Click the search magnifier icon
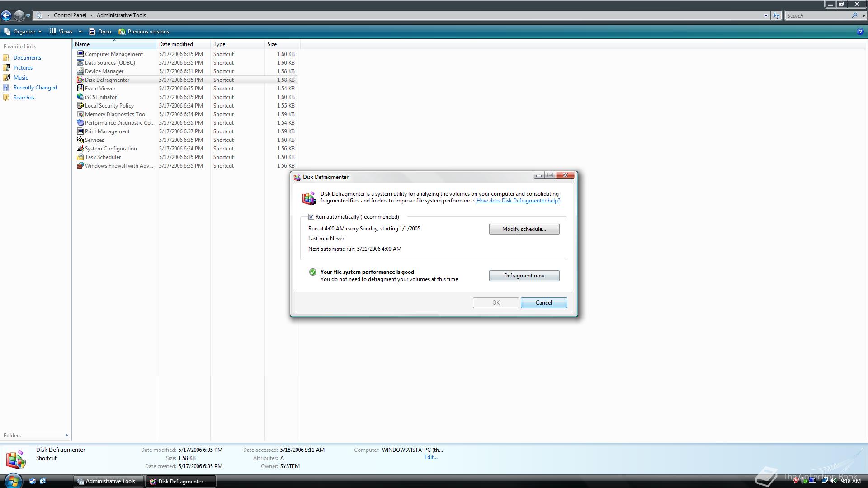 click(x=854, y=15)
